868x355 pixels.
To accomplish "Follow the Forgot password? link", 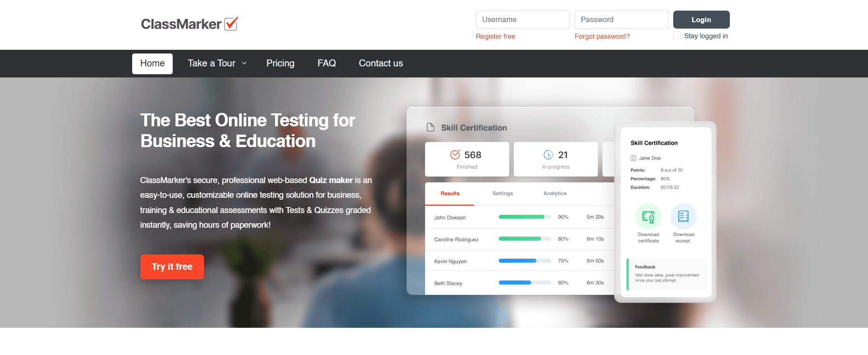I will (602, 36).
